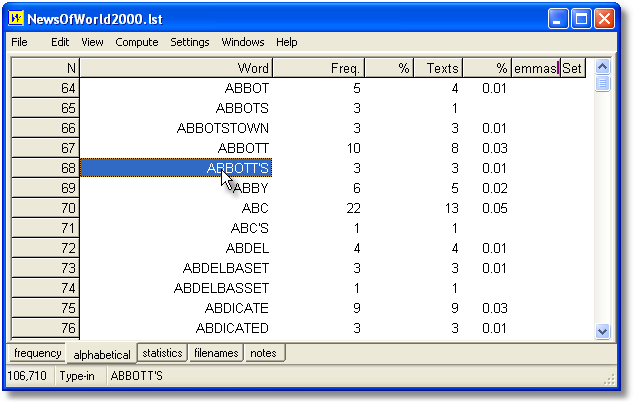Click the WordSmith app icon in title bar
Viewport: 635px width, 405px height.
coord(16,19)
